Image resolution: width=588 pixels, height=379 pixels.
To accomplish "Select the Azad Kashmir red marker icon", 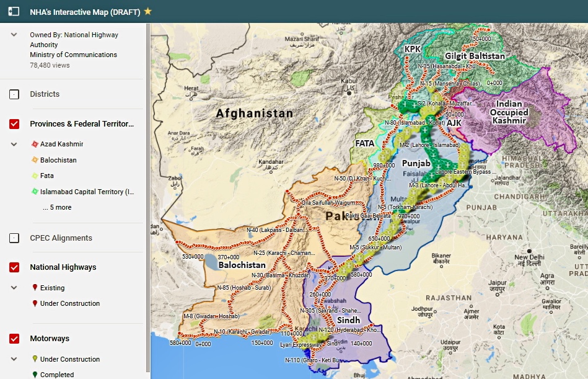I will pos(35,144).
